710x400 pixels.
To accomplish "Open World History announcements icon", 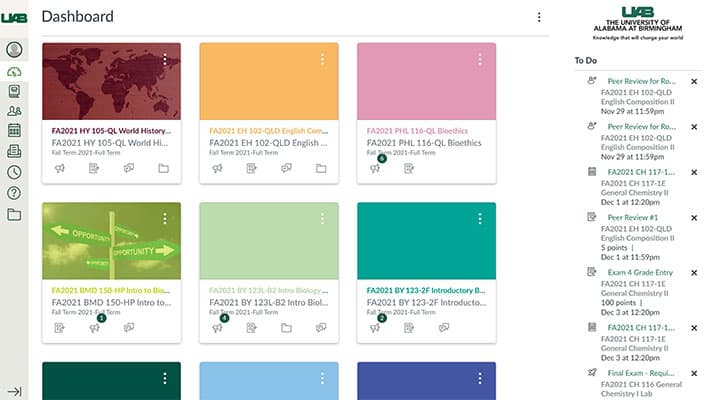I will tap(60, 169).
